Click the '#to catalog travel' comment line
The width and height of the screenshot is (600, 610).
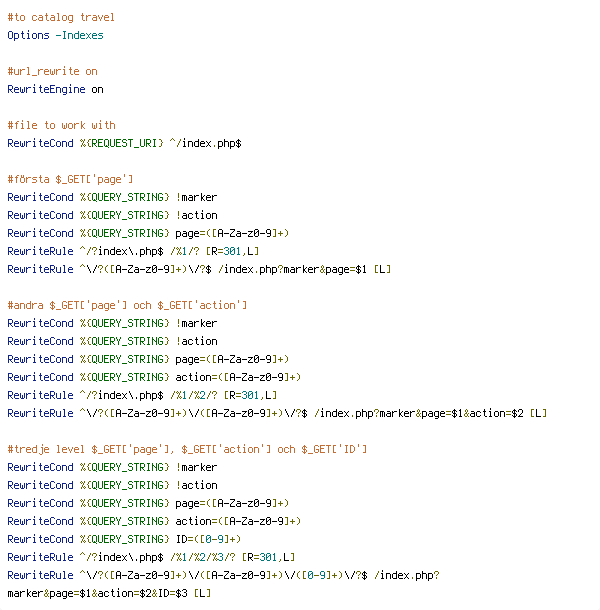coord(61,18)
